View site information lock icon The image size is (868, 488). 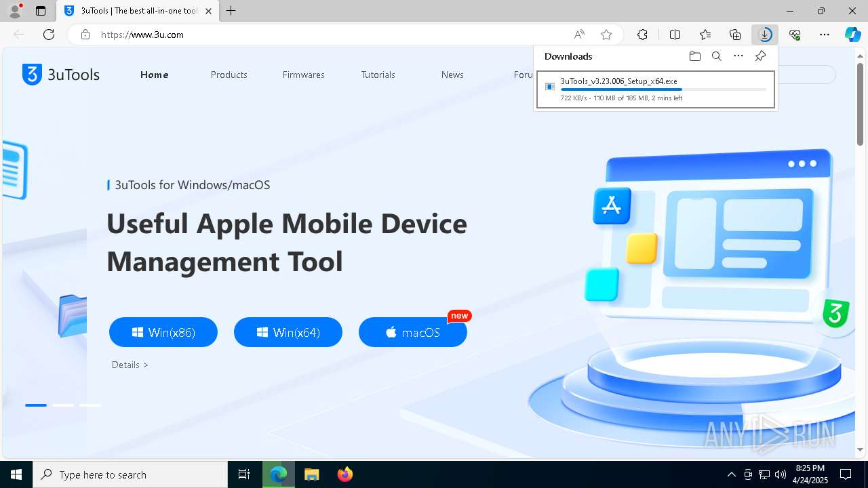85,35
